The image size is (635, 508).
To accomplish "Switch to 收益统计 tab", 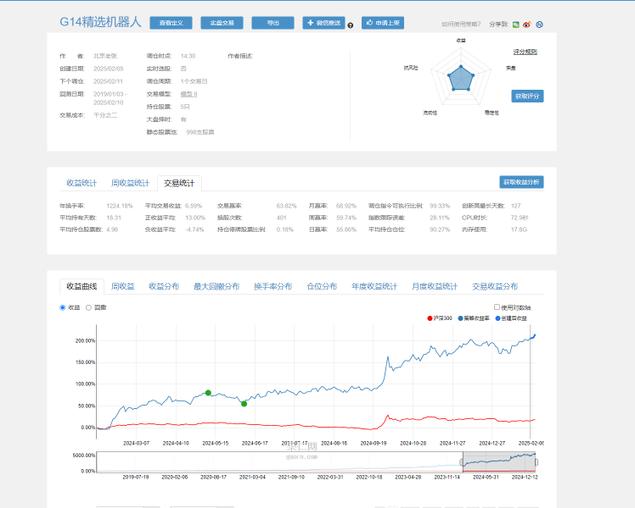I will [x=81, y=183].
